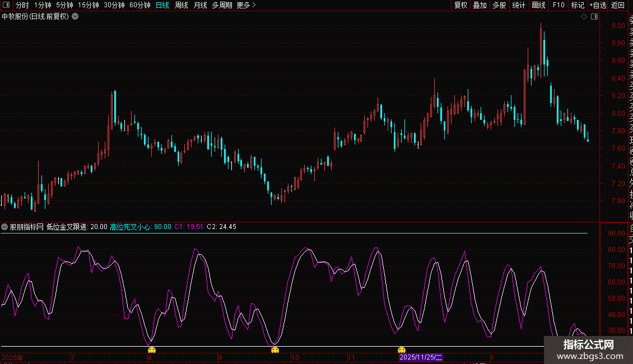The image size is (633, 364).
Task: Add stock via the +自选 button
Action: coord(598,5)
